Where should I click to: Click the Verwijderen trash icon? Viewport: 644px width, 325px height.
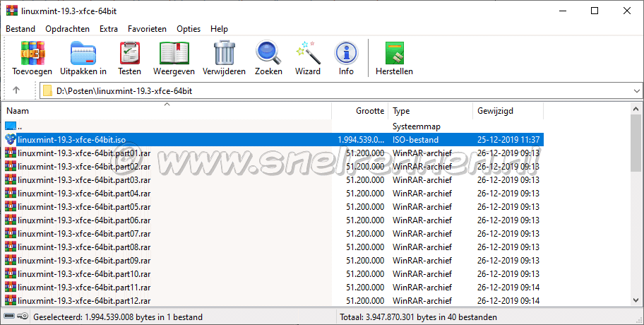pyautogui.click(x=225, y=53)
